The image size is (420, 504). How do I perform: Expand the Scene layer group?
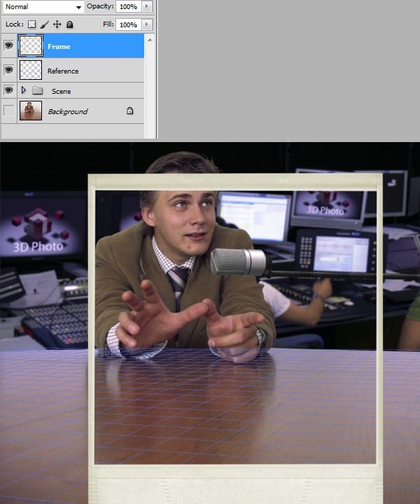coord(24,90)
